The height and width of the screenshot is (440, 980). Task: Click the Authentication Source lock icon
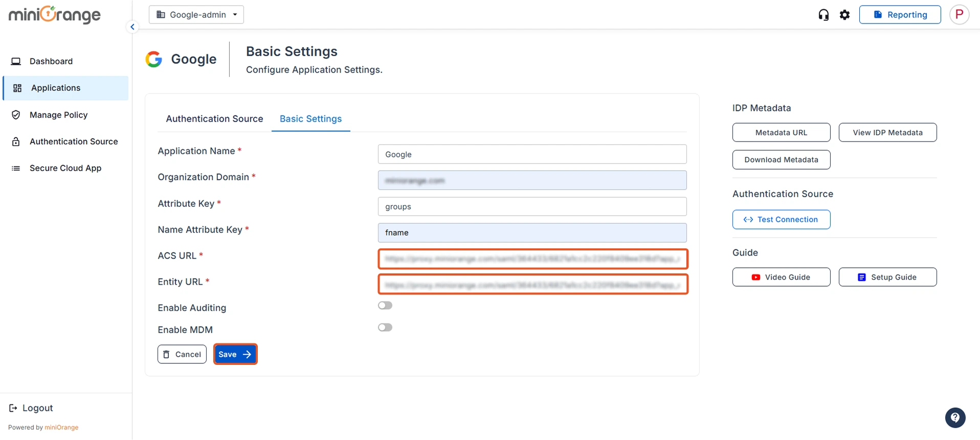point(16,142)
